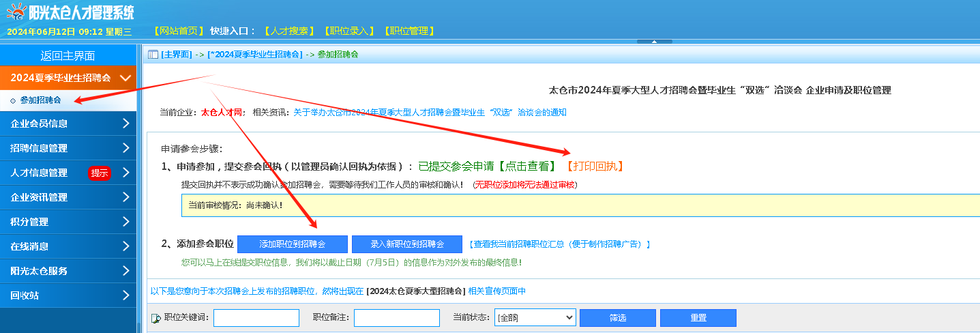
Task: Collapse the top header using the arrow handle
Action: [653, 42]
